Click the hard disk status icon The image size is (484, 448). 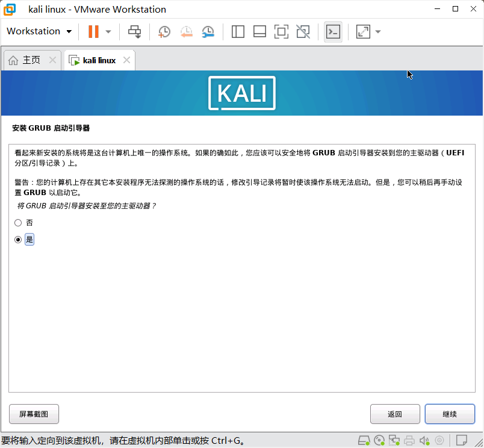click(x=364, y=440)
